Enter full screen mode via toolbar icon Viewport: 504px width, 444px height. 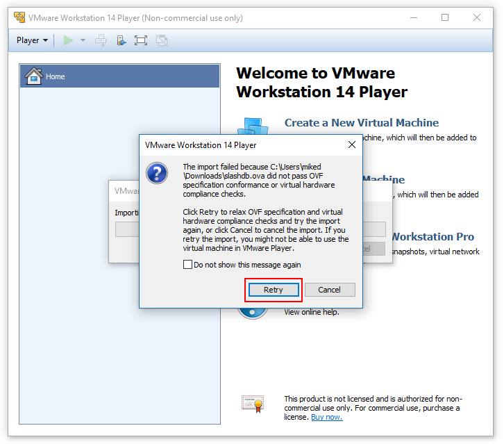coord(141,40)
